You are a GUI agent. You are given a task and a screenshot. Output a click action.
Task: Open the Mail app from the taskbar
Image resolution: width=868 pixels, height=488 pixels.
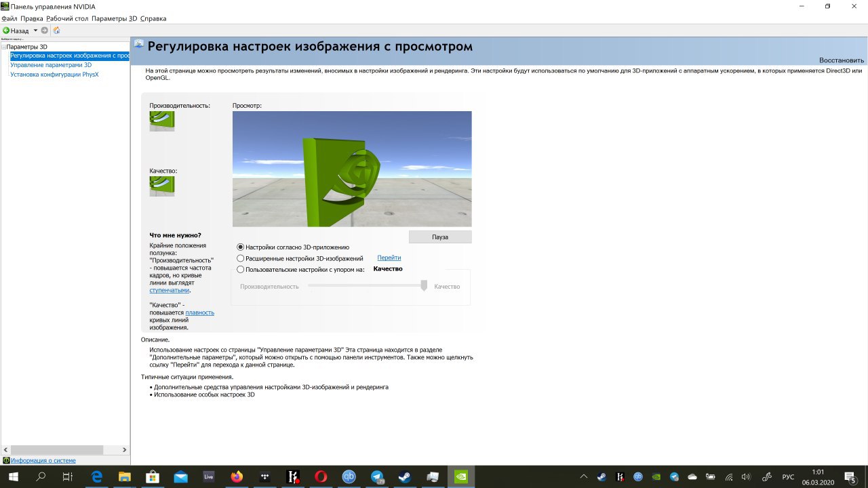180,476
